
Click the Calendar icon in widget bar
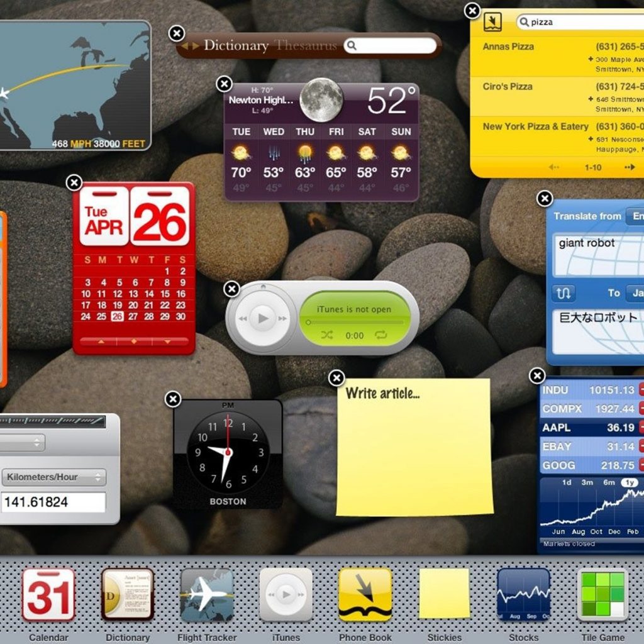pos(48,595)
